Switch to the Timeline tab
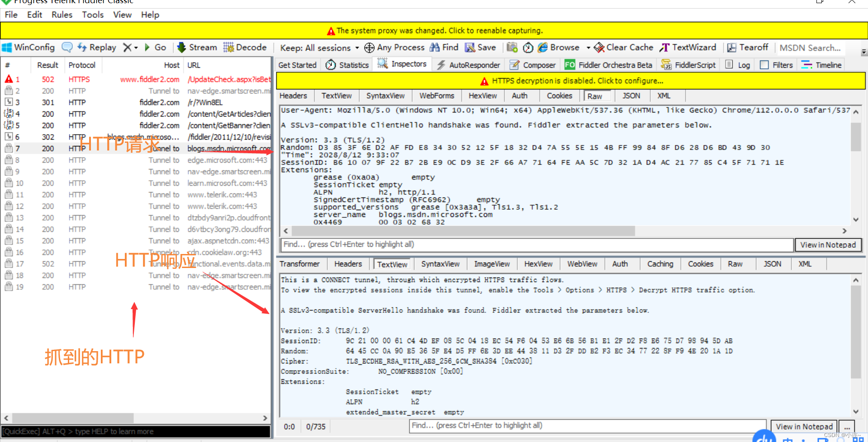This screenshot has width=868, height=442. [821, 65]
